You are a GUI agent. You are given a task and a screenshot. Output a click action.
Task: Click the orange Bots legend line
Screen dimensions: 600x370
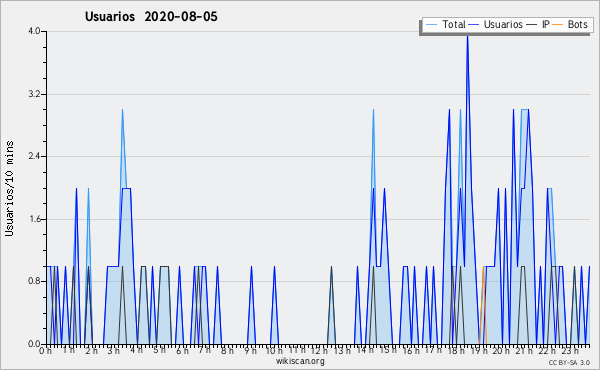point(558,25)
